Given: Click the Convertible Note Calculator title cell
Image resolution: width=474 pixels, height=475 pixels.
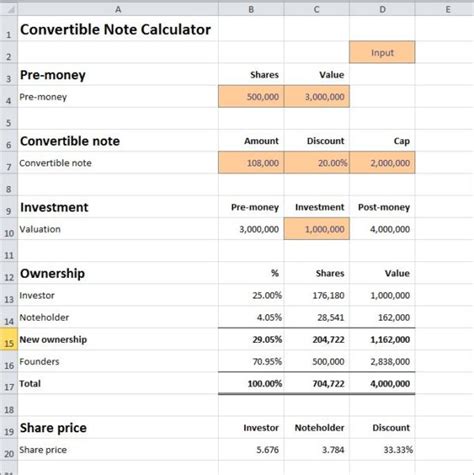Looking at the screenshot, I should coord(118,29).
